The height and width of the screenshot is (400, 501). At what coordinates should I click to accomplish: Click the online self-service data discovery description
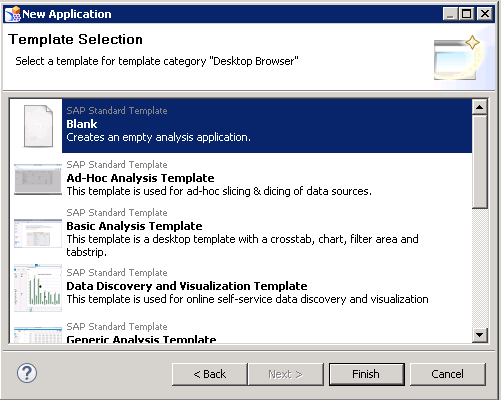tap(247, 299)
